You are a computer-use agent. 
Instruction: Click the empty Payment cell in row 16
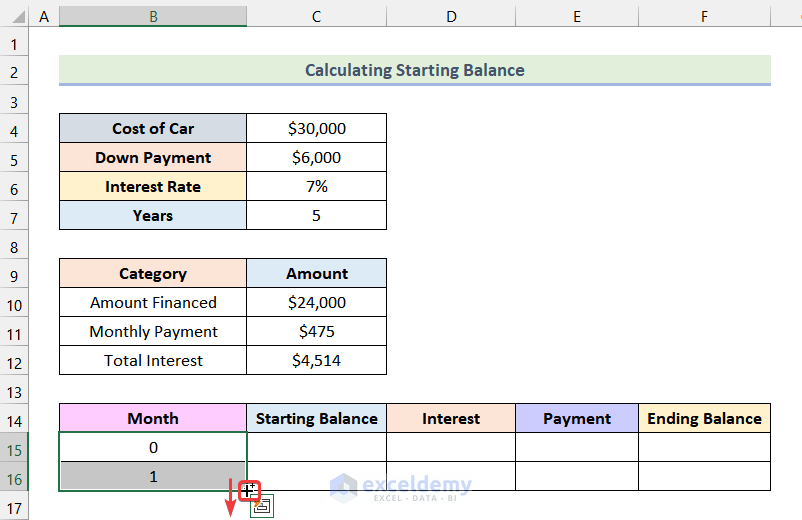tap(577, 477)
